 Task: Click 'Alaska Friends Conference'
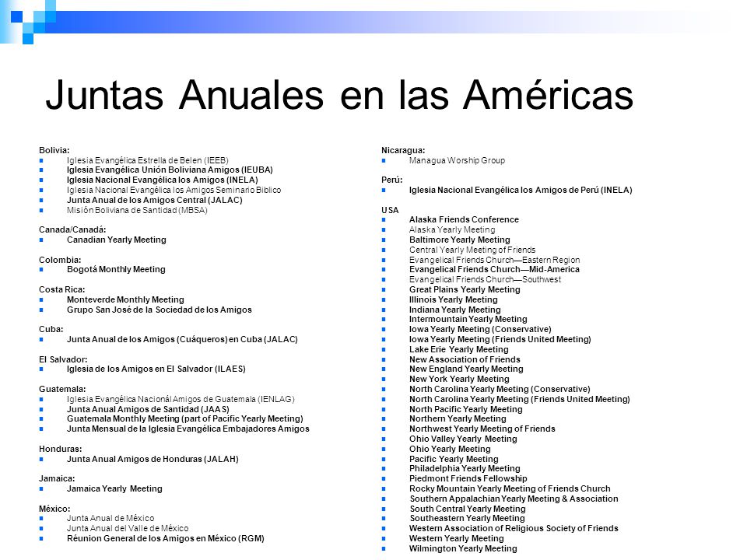464,219
